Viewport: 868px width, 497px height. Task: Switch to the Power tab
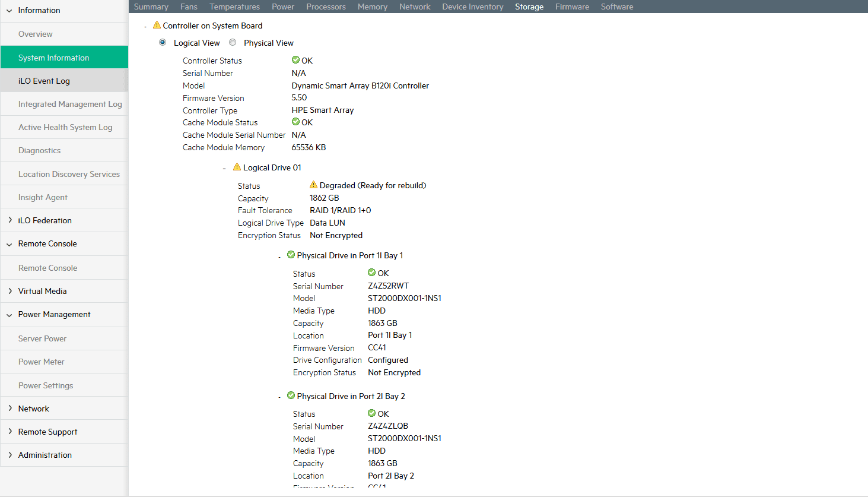point(283,7)
